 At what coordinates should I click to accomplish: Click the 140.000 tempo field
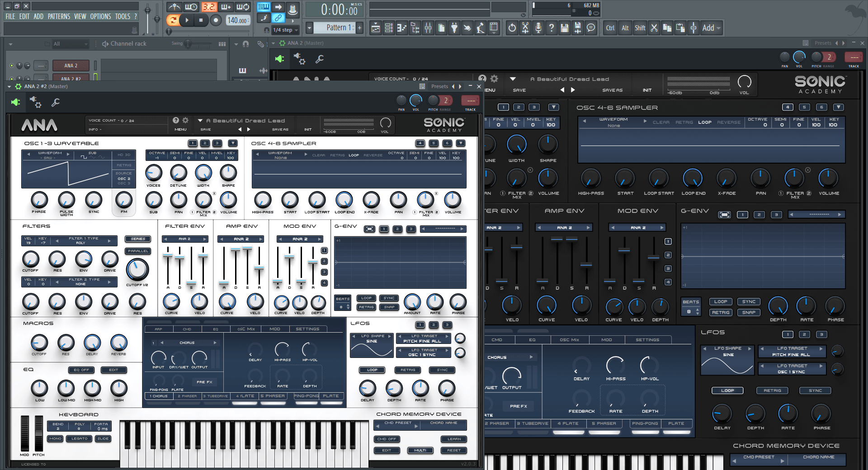[238, 20]
